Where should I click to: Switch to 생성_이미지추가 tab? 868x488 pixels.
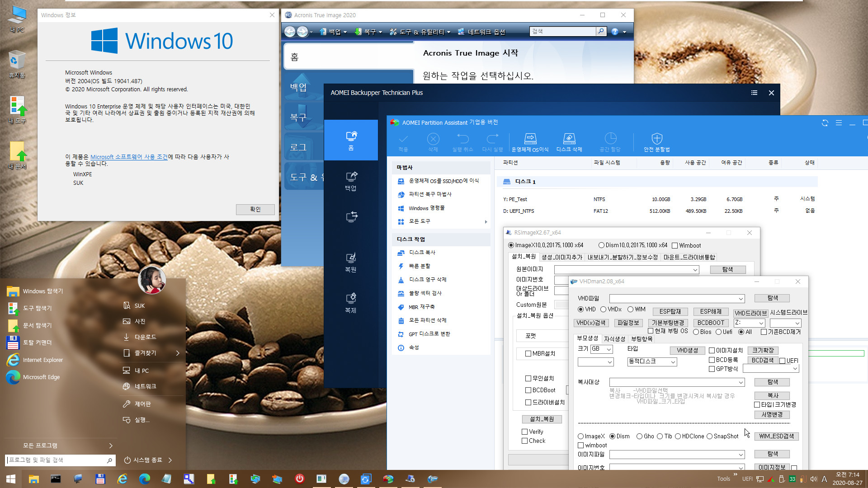point(562,257)
